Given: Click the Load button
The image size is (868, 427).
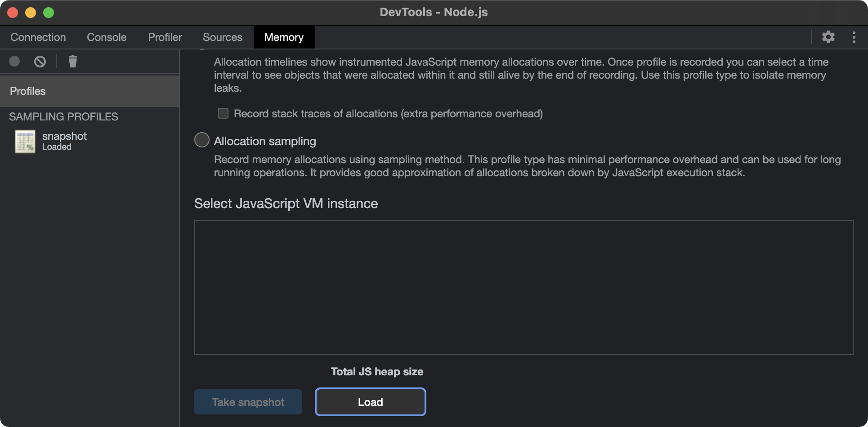Looking at the screenshot, I should 370,402.
